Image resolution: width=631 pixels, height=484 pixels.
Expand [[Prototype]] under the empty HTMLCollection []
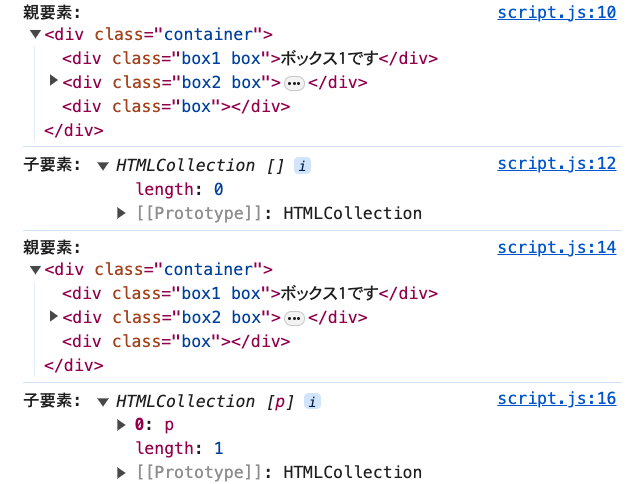coord(122,212)
